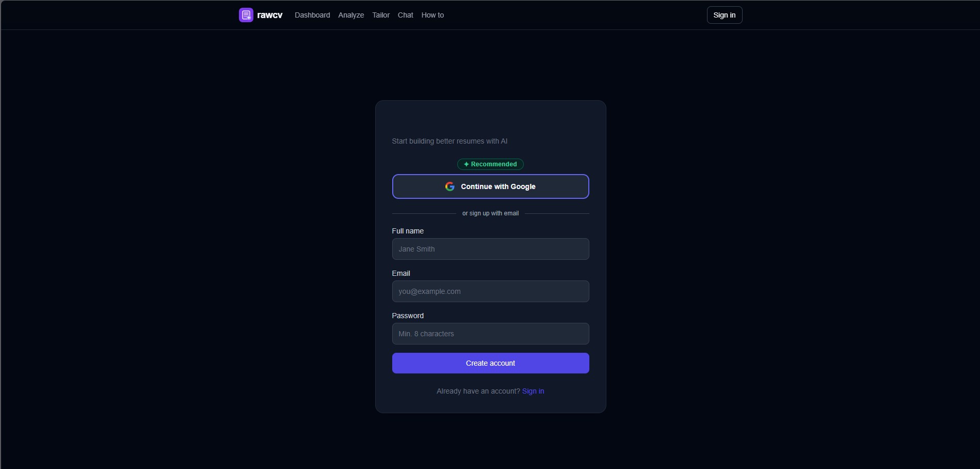Image resolution: width=980 pixels, height=469 pixels.
Task: Focus the Password input field
Action: [490, 334]
